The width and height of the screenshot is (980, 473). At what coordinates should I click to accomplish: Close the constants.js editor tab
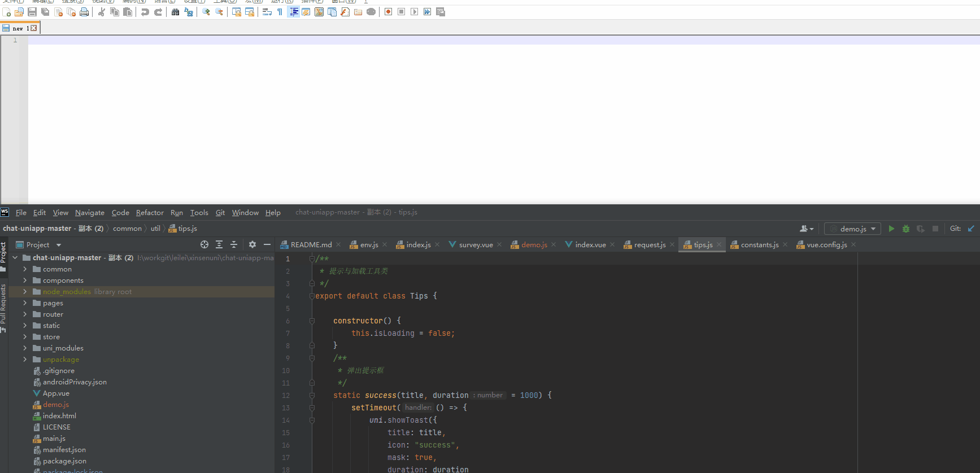785,245
